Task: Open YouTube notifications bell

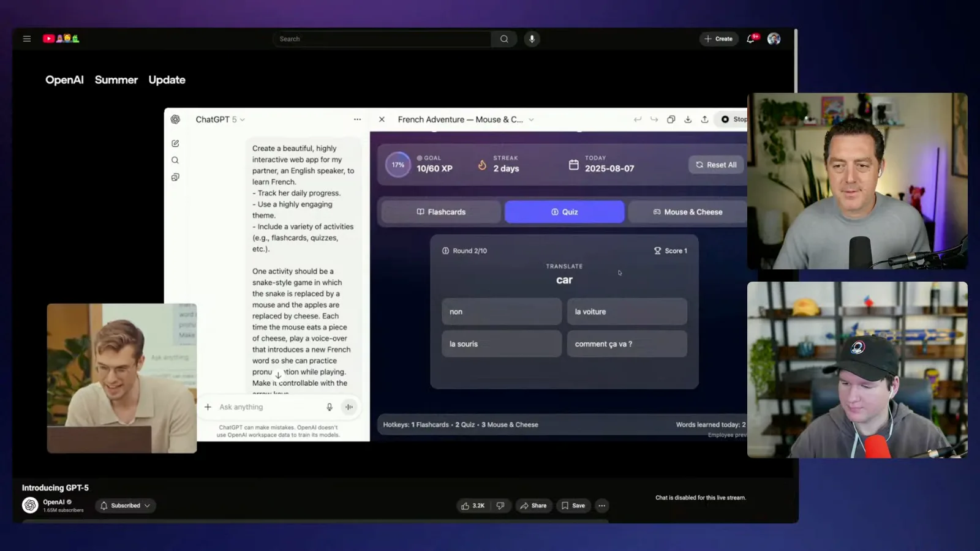Action: point(751,39)
